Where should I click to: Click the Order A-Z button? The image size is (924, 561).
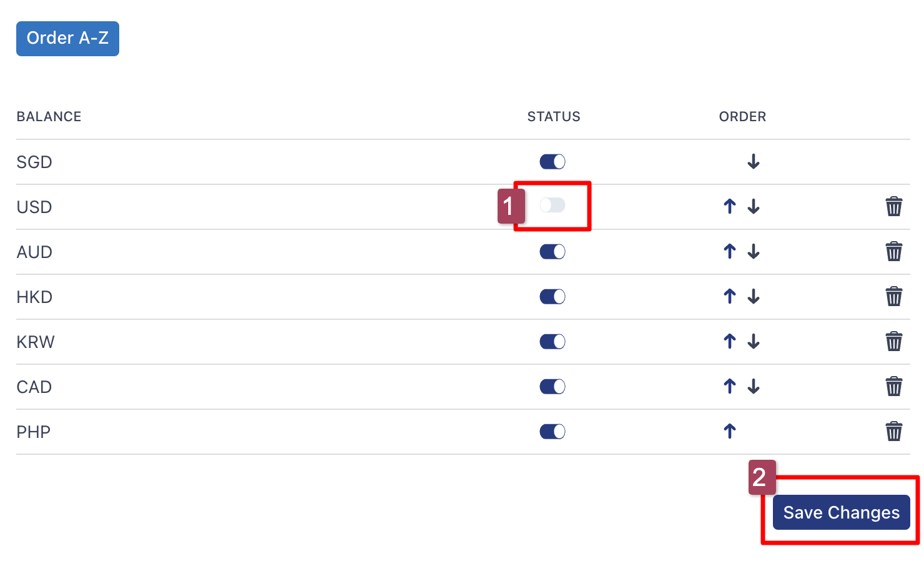pos(67,39)
